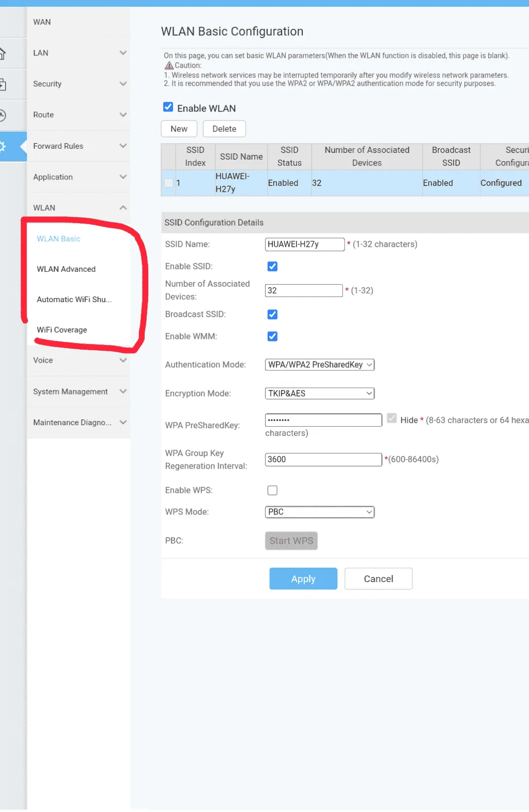
Task: Open the Authentication Mode dropdown
Action: [x=320, y=365]
